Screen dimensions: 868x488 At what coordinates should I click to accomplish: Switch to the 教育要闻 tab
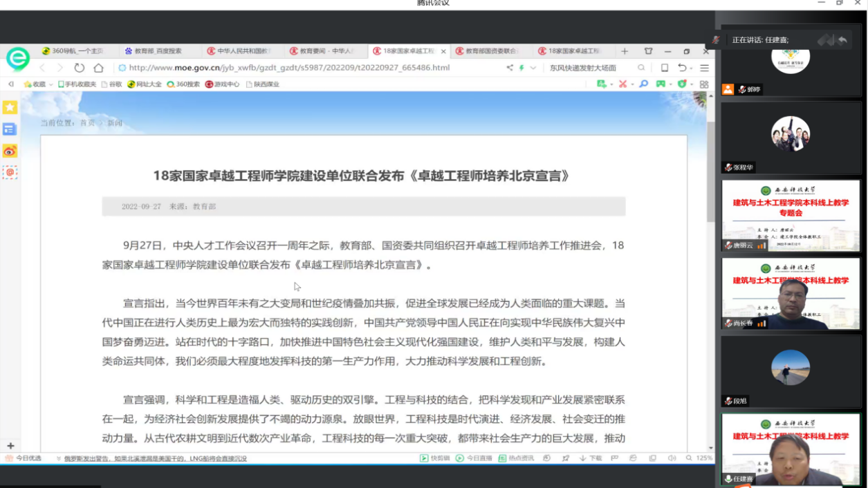(x=324, y=51)
